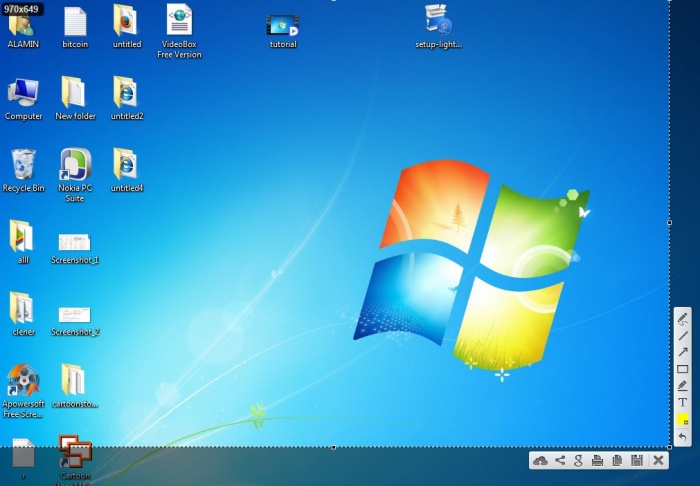Click the 970x649 selection size label
Image resolution: width=700 pixels, height=486 pixels.
click(21, 8)
